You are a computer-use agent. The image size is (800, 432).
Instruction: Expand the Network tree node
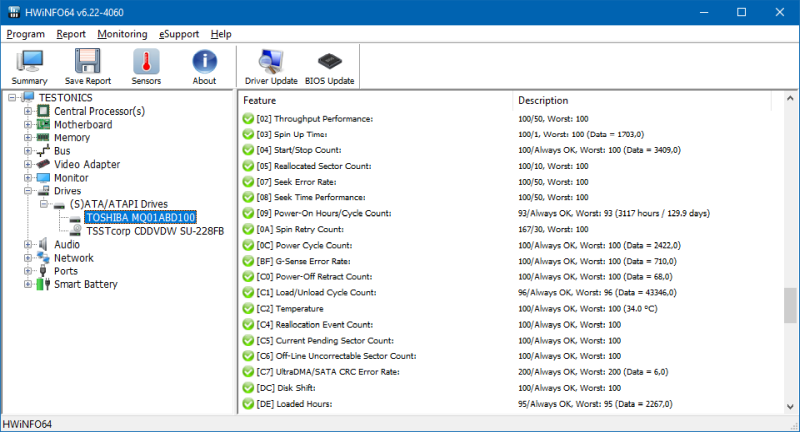[x=28, y=257]
